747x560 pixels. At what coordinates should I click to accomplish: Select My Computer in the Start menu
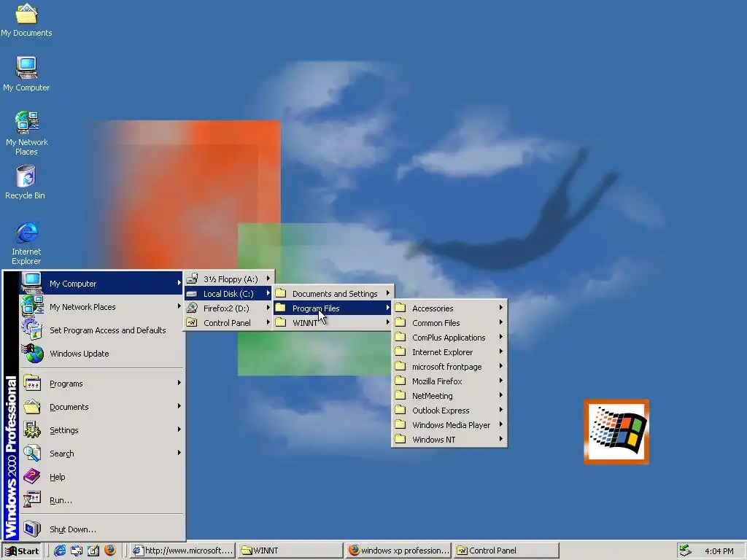(x=101, y=284)
